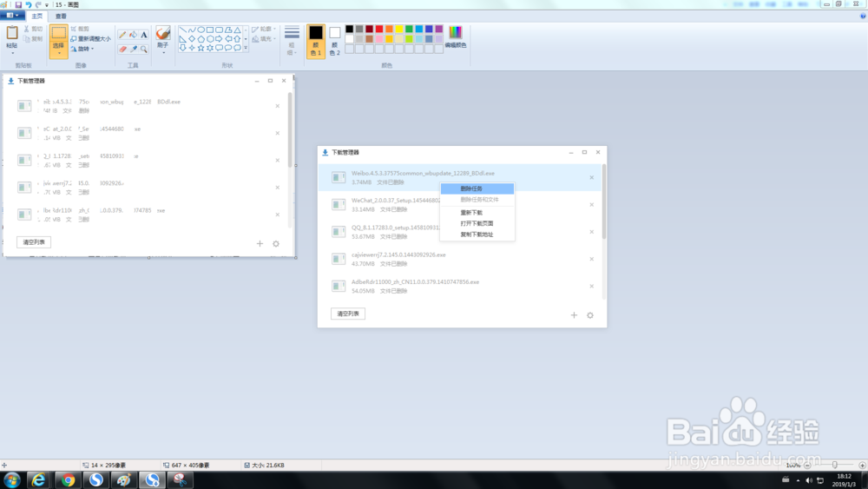Click the 粘贴 clipboard icon
The image size is (868, 489).
[x=11, y=33]
